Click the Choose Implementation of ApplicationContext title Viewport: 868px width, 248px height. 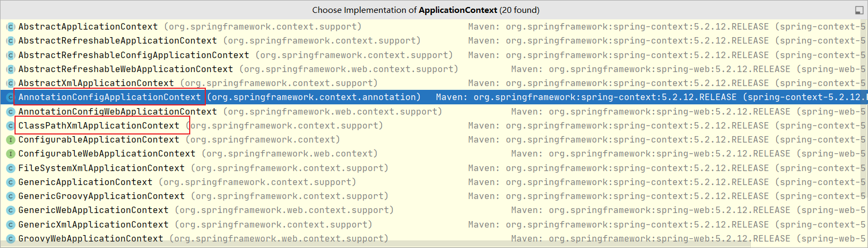426,10
